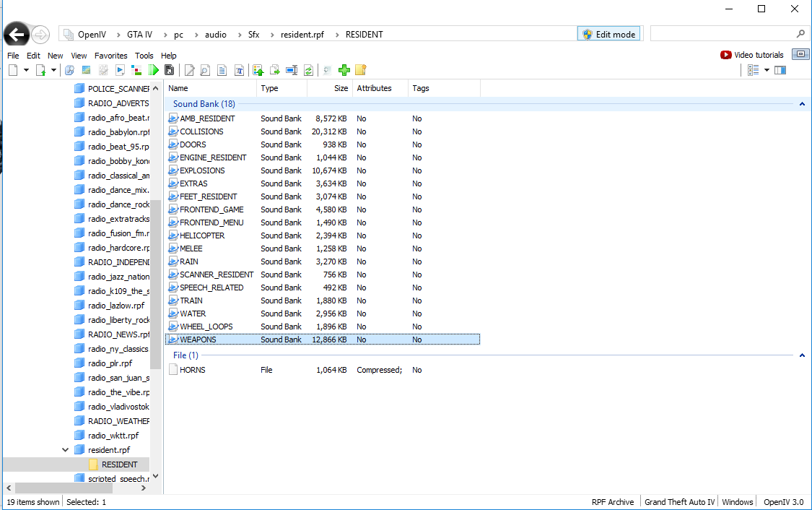The width and height of the screenshot is (812, 510).
Task: Open the Favorites menu
Action: point(110,56)
